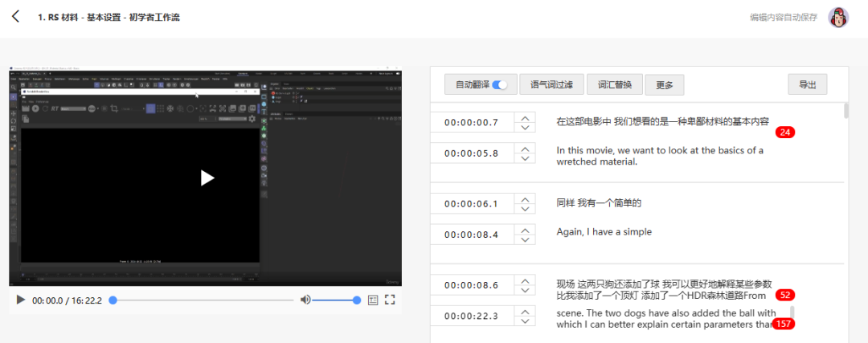Edit the English line "In this movie, we want"
Viewport: 868px width, 343px height.
660,156
